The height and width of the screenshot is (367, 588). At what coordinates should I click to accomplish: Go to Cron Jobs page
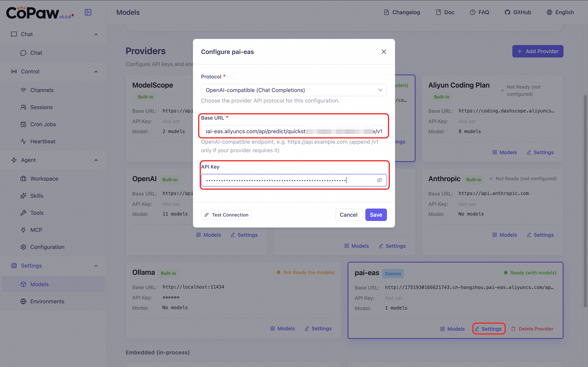(43, 124)
